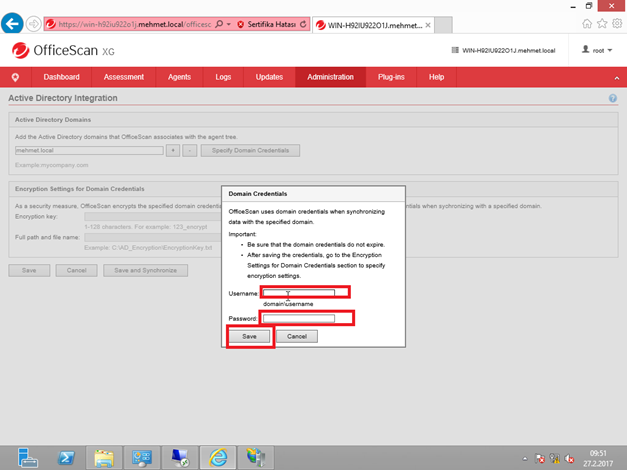Click the page Cancel button below encryption settings
The width and height of the screenshot is (627, 470).
click(76, 270)
